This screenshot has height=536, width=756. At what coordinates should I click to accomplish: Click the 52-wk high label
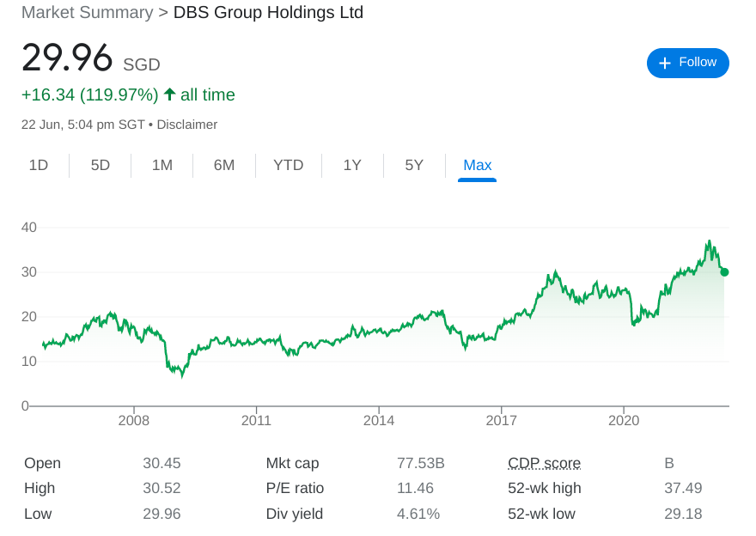point(545,488)
